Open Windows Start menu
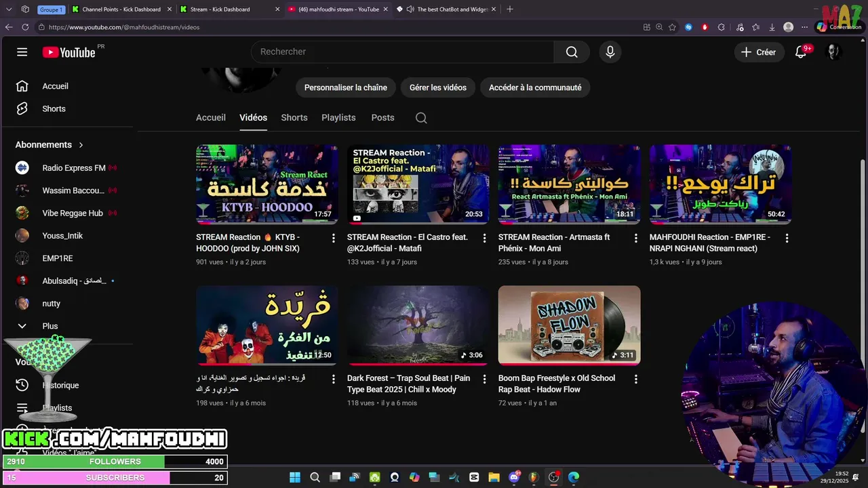The image size is (868, 488). click(295, 477)
